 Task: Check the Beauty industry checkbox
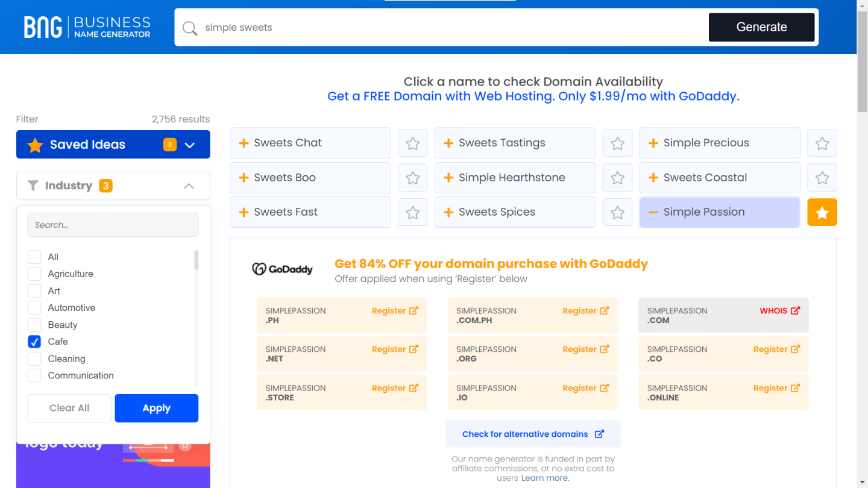[34, 325]
